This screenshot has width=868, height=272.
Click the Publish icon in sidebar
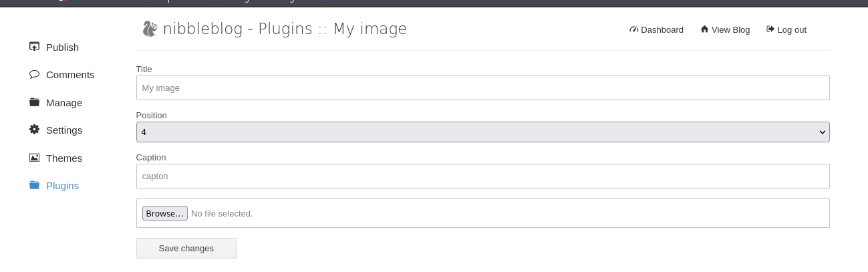click(x=34, y=47)
